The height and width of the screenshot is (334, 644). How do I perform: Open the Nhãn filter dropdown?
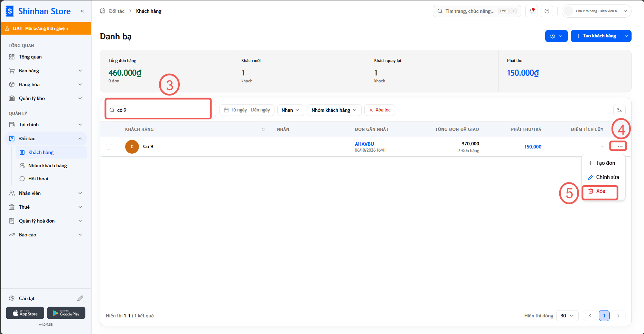290,110
